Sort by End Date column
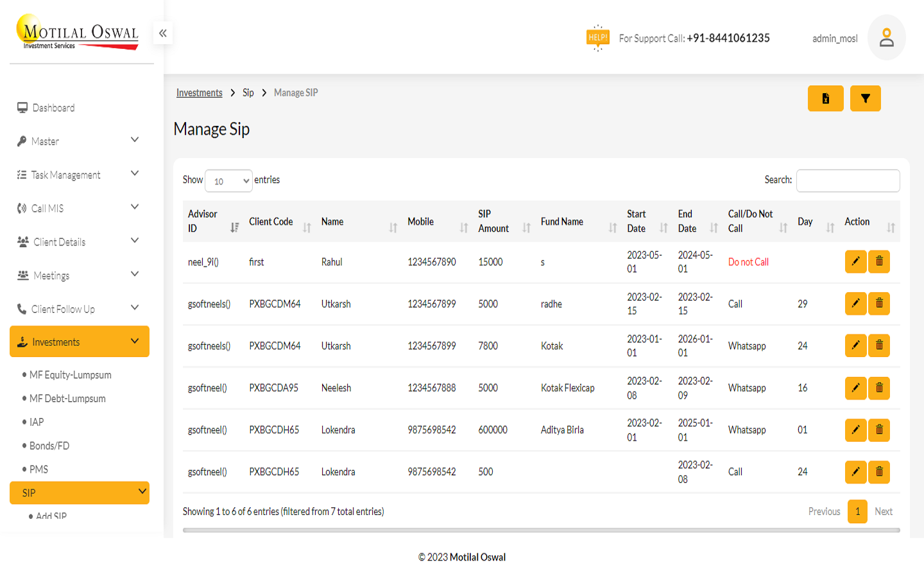Screen dimensions: 924x576 (698, 221)
